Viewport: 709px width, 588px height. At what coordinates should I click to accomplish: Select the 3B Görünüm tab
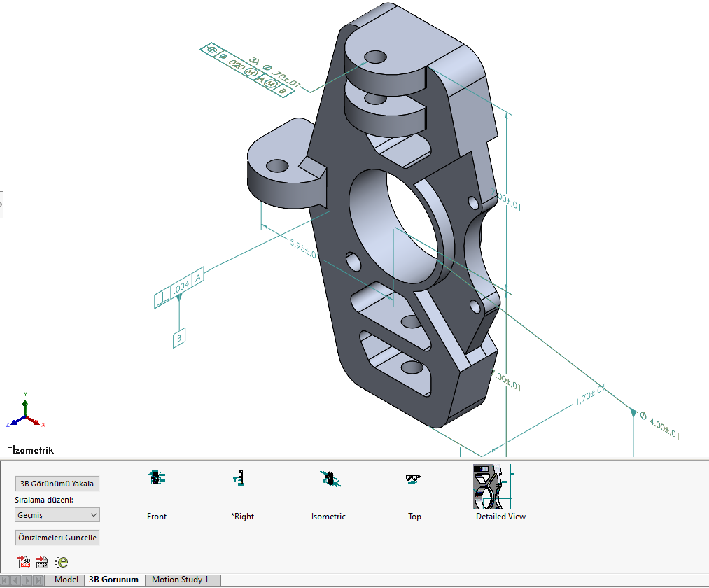(x=113, y=580)
